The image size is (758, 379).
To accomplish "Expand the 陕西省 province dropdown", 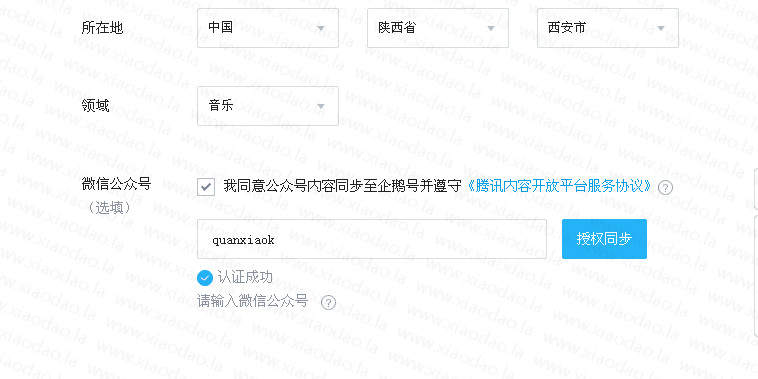I will pyautogui.click(x=437, y=28).
